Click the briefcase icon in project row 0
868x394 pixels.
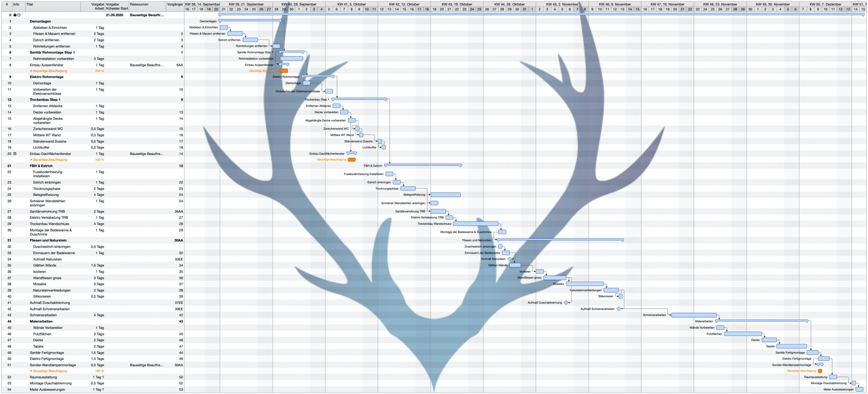point(15,15)
